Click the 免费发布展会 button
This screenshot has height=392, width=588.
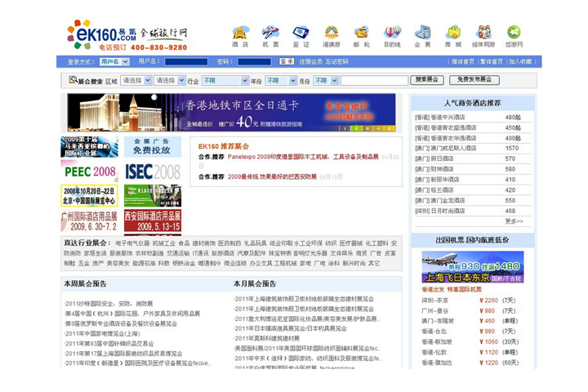tap(474, 80)
